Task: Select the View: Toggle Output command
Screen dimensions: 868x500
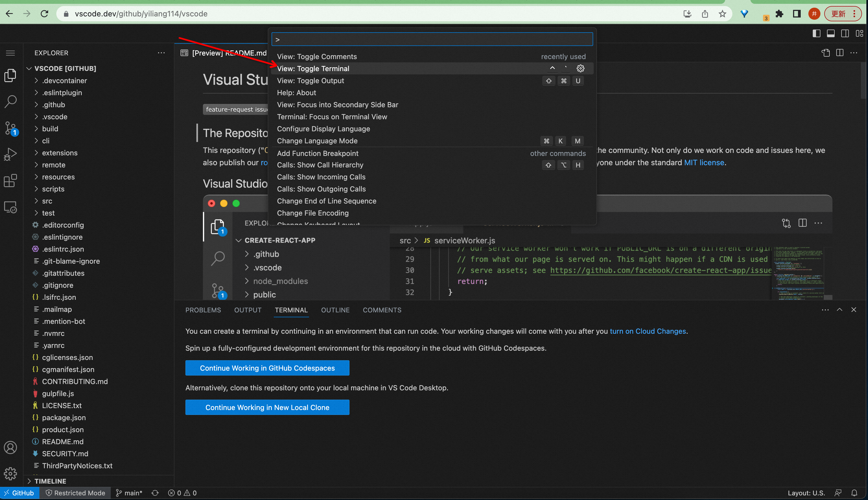Action: 310,80
